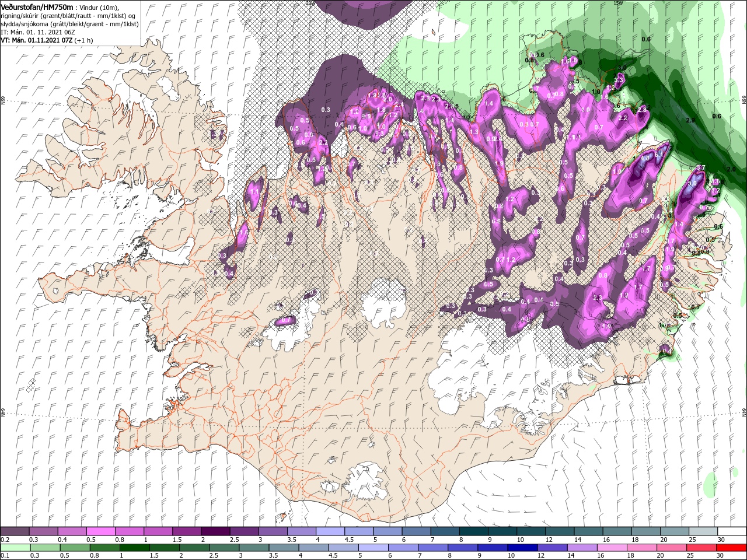The width and height of the screenshot is (747, 560).
Task: Pick the upper-row snow swatch labeled 14
Action: 587,531
